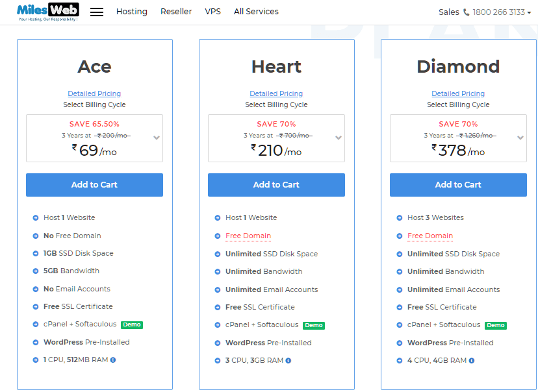Add the Ace plan to cart
Image resolution: width=538 pixels, height=392 pixels.
[94, 185]
